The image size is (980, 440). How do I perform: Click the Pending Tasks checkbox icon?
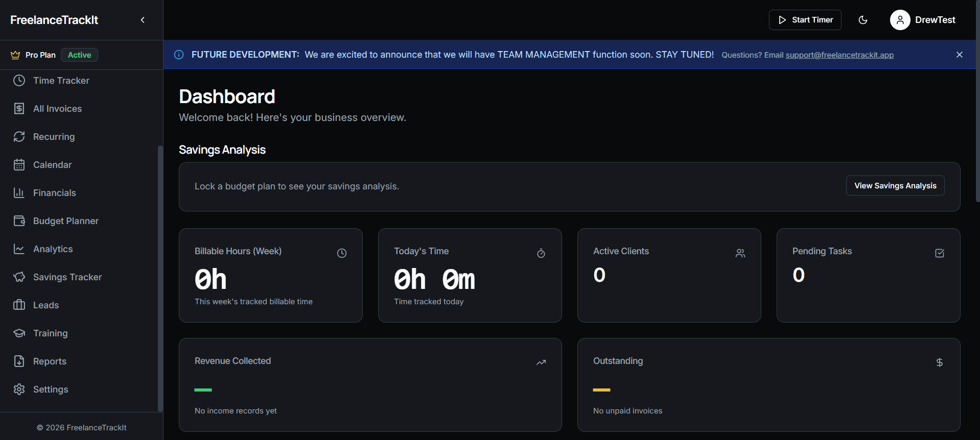coord(939,253)
